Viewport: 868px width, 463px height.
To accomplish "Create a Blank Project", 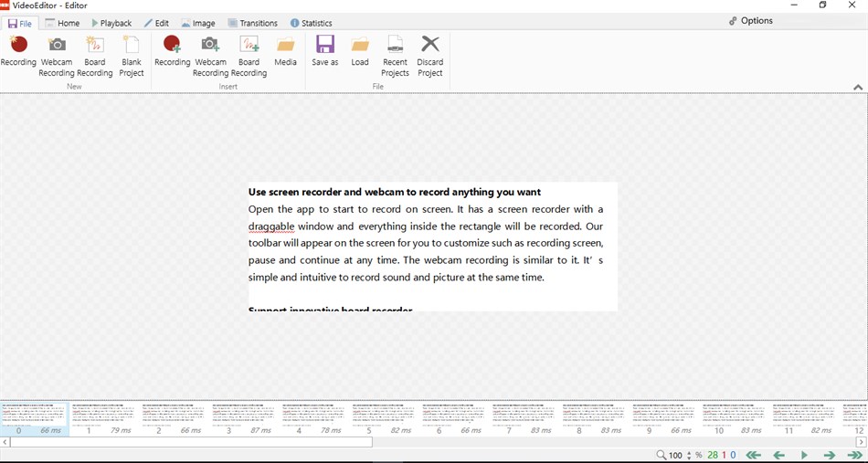I will click(x=132, y=56).
